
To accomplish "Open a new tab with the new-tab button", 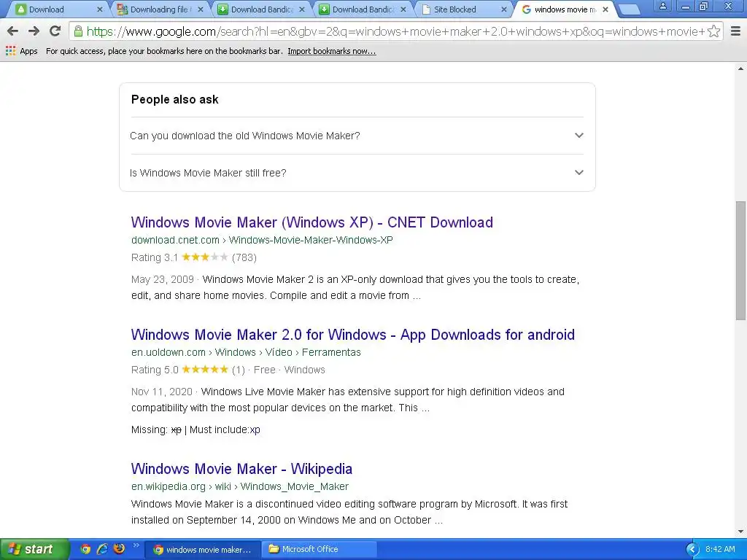I will pos(630,9).
